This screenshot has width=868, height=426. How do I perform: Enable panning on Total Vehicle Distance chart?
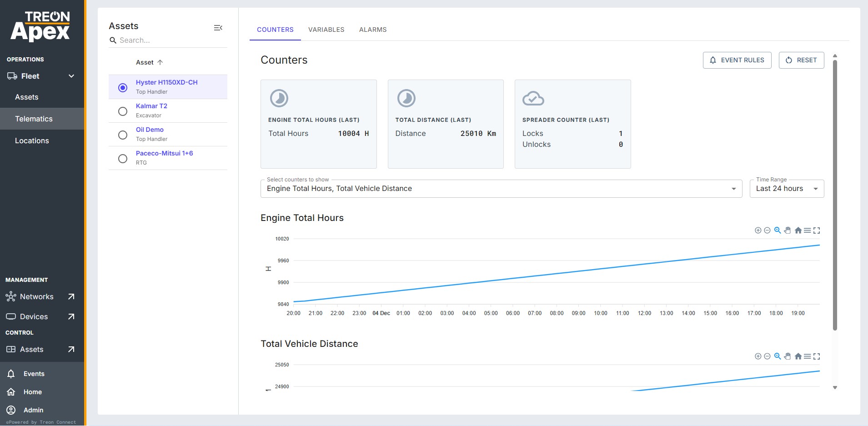[x=788, y=356]
